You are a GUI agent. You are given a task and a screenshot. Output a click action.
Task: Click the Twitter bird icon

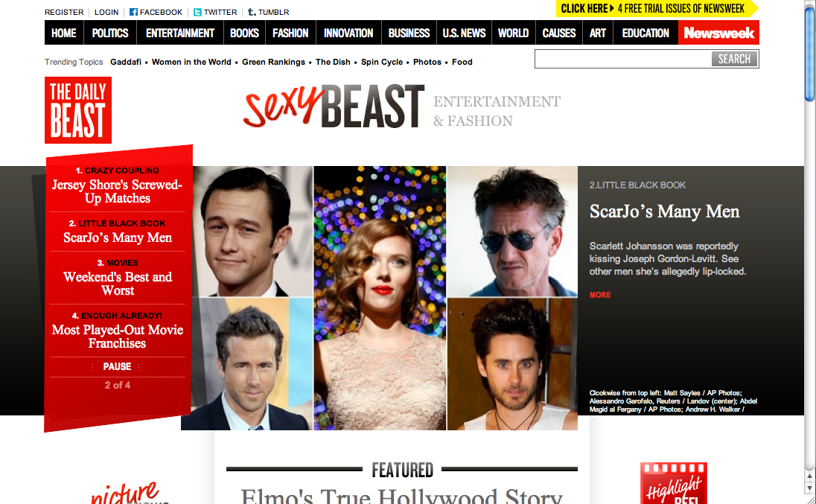pos(197,12)
